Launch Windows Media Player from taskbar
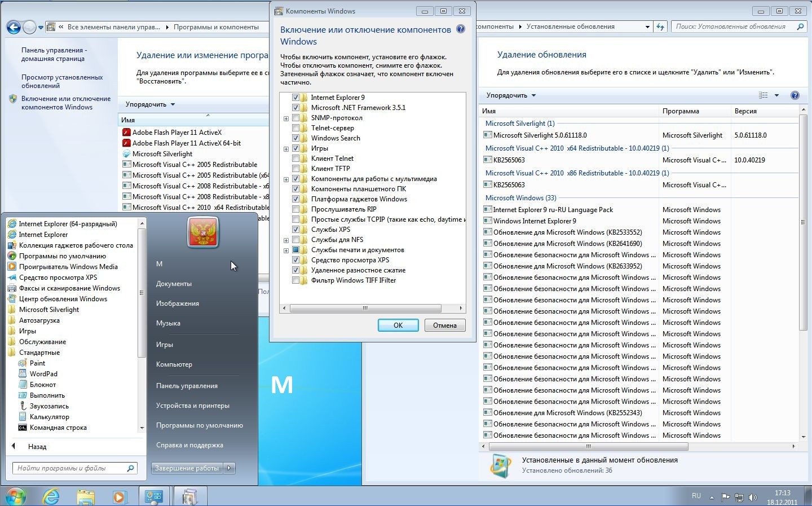Screen dimensions: 812x506 tap(119, 496)
